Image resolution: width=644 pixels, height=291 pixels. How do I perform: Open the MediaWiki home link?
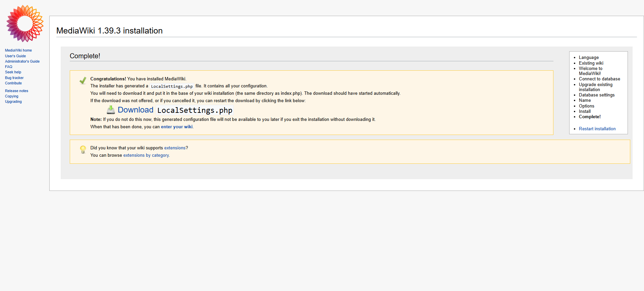click(x=18, y=51)
